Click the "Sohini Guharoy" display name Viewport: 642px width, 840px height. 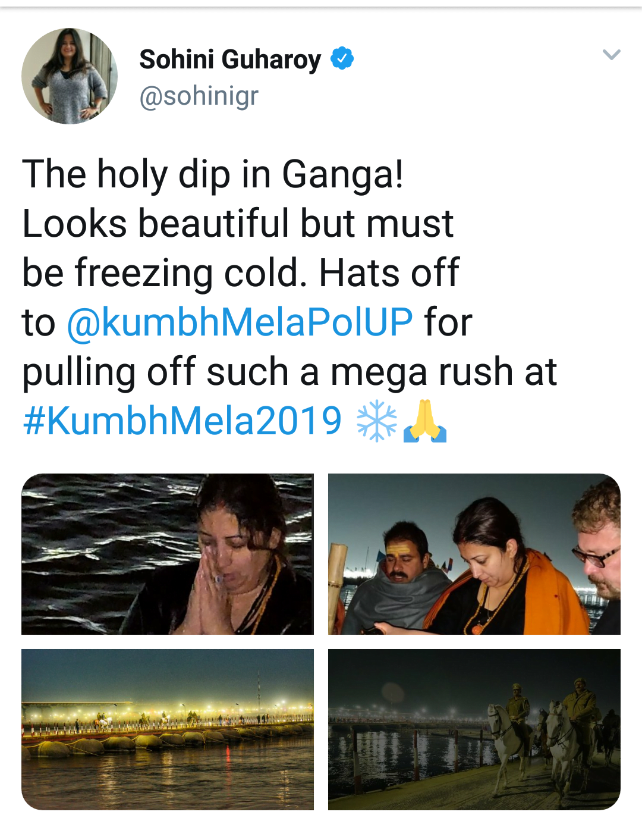pos(230,59)
